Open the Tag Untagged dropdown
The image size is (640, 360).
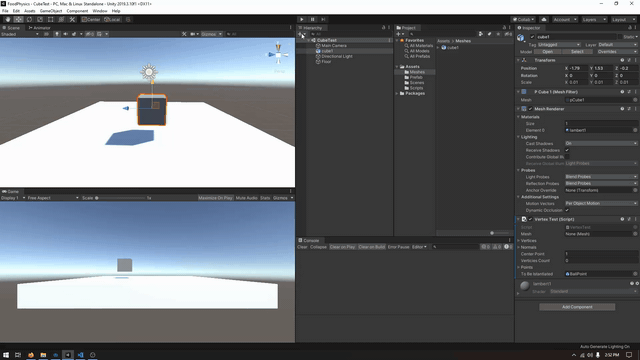[x=559, y=44]
